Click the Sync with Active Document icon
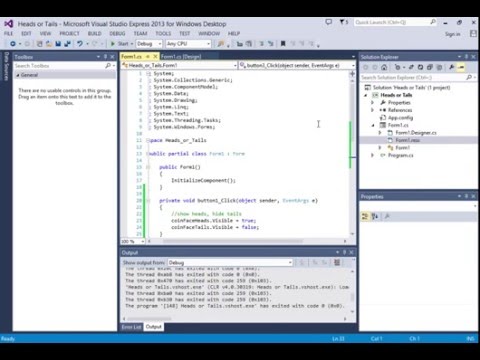The width and height of the screenshot is (480, 360). 411,67
